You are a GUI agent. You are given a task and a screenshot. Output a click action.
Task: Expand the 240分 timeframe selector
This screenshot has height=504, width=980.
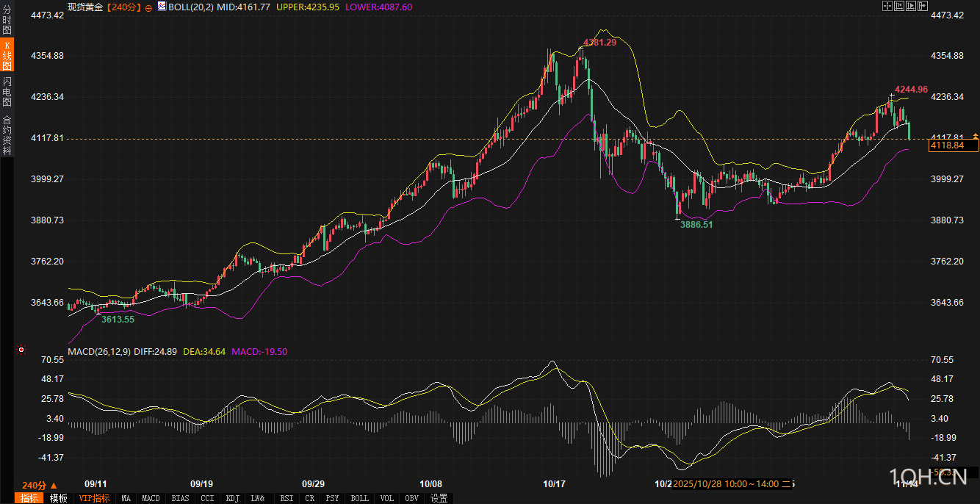coord(39,486)
